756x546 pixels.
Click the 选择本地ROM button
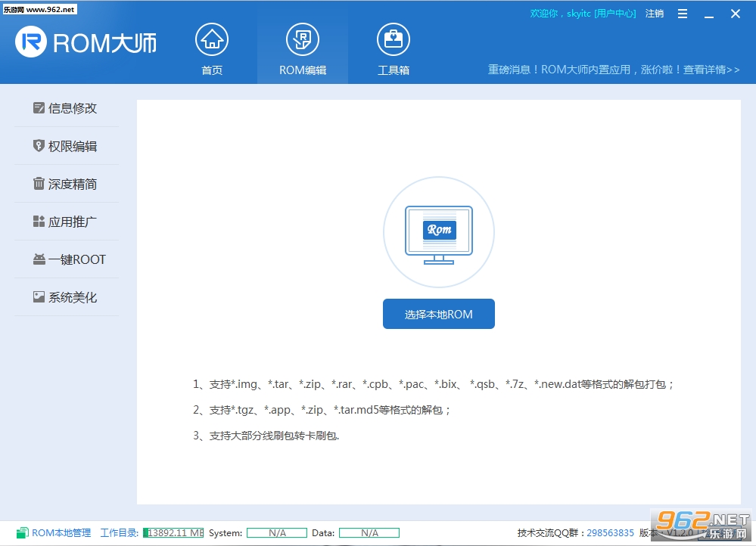pyautogui.click(x=439, y=314)
